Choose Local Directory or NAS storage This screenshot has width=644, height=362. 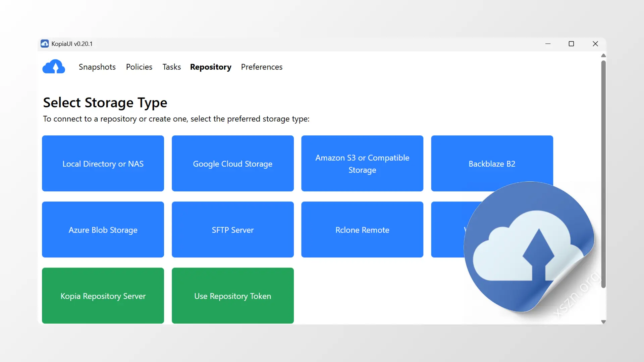(103, 164)
